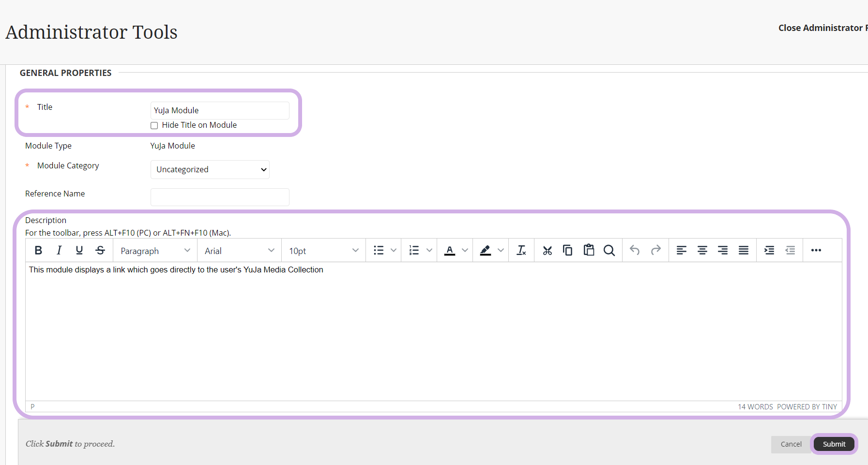The height and width of the screenshot is (465, 868).
Task: Open the text color picker arrow
Action: coord(465,250)
